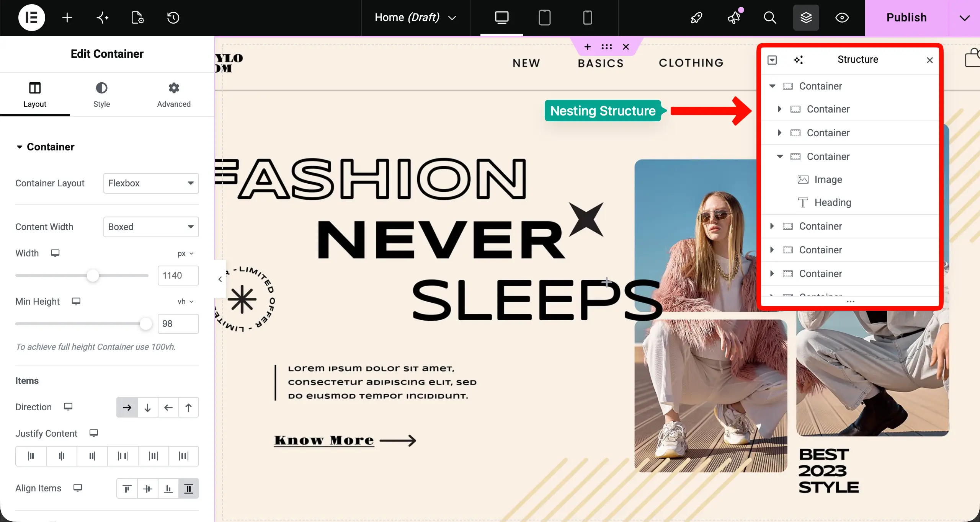Set Direction to column reversed (up arrow)
980x522 pixels.
point(188,407)
